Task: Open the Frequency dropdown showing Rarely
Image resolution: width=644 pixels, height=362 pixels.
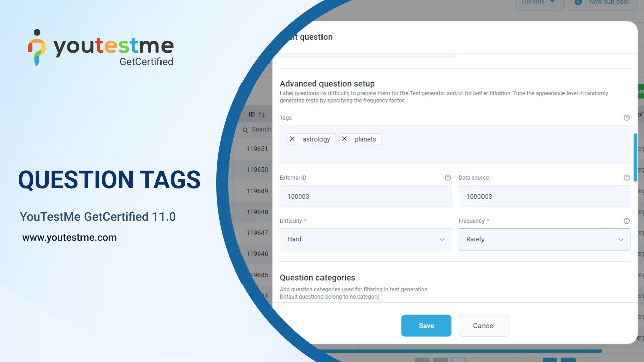Action: 544,239
